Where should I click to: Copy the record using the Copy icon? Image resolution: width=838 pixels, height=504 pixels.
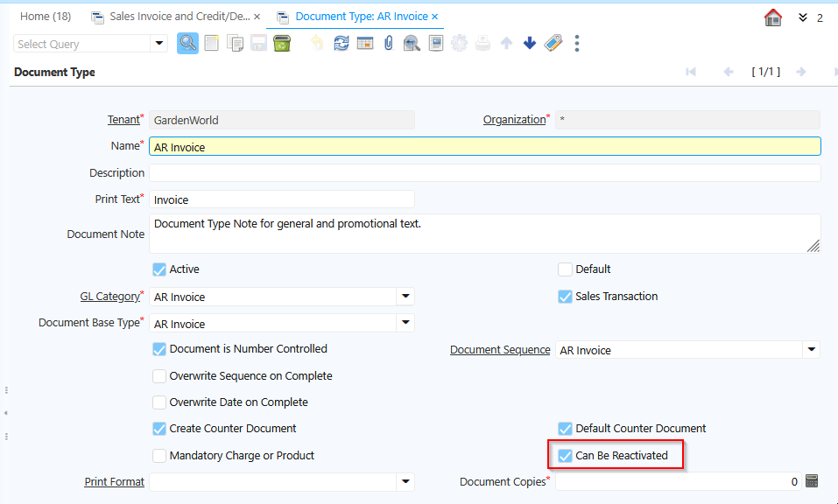(x=235, y=43)
